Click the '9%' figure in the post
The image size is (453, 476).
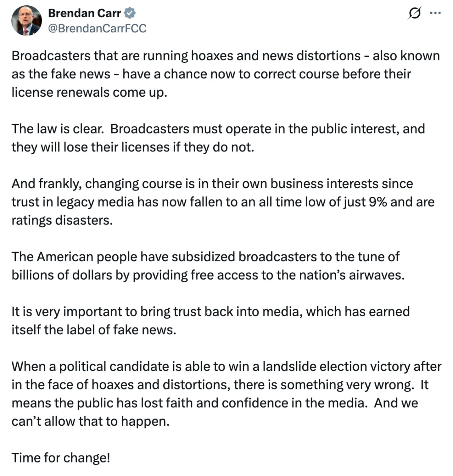point(377,202)
